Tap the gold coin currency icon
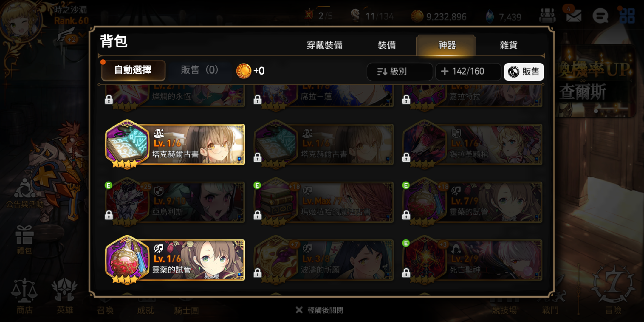644x322 pixels. (x=417, y=16)
